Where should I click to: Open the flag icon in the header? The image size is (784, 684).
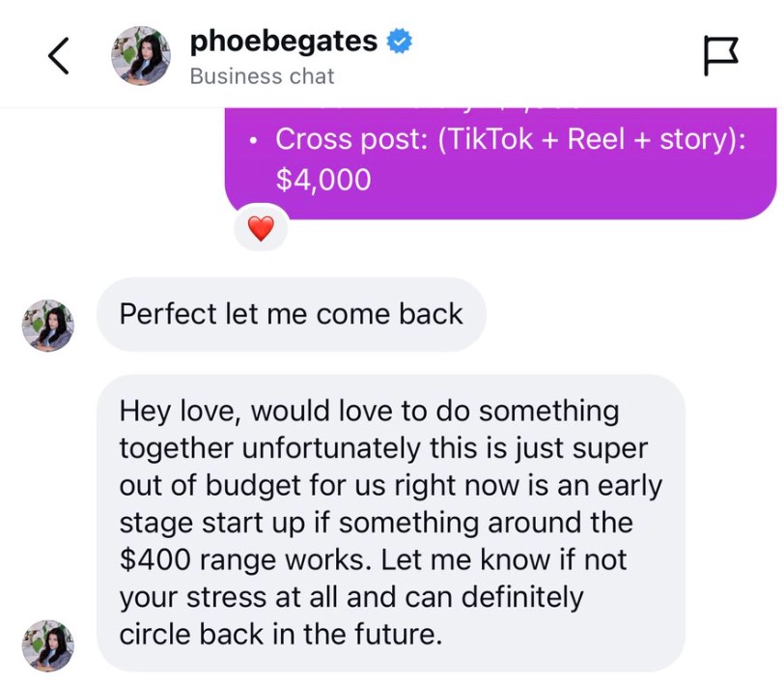tap(720, 55)
